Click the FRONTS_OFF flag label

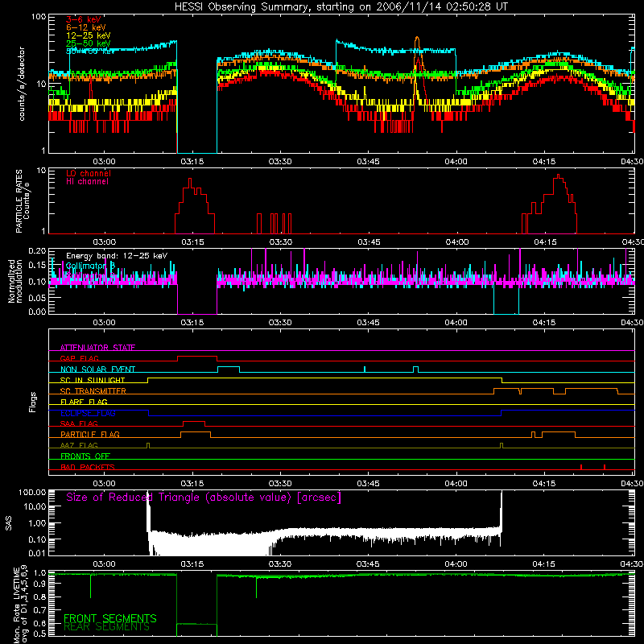pos(85,456)
